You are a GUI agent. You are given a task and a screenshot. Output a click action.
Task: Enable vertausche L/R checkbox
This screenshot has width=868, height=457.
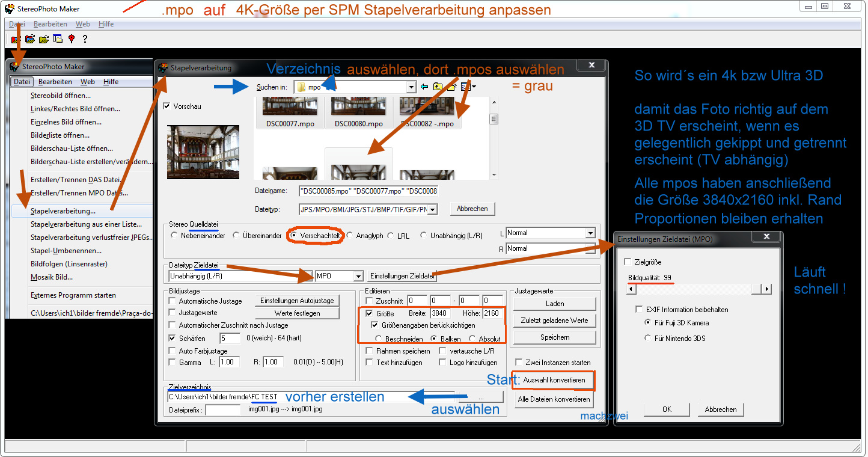click(443, 351)
